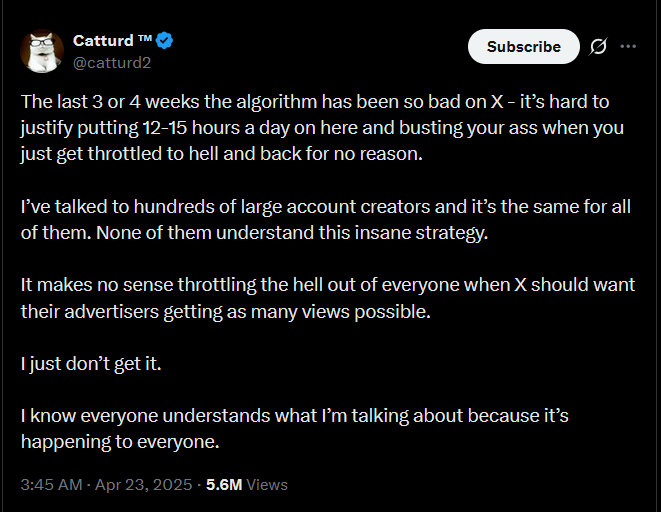Viewport: 661px width, 512px height.
Task: Click the 3:45 AM timestamp
Action: [51, 485]
